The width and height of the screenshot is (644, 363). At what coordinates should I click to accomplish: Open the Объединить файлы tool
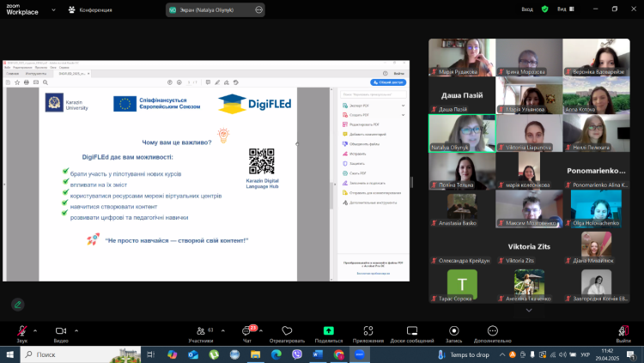[361, 144]
